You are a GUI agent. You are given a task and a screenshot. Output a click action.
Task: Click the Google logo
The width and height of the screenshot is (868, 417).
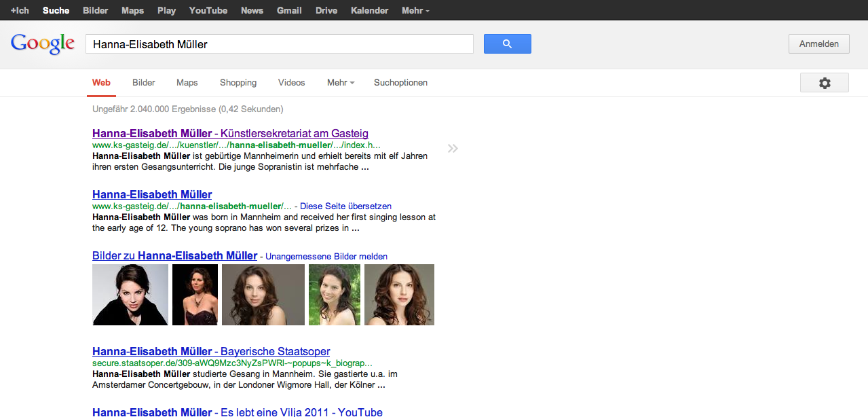[x=43, y=43]
